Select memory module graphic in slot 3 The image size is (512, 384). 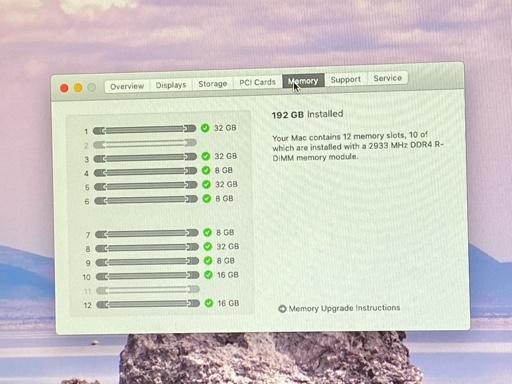[x=145, y=158]
